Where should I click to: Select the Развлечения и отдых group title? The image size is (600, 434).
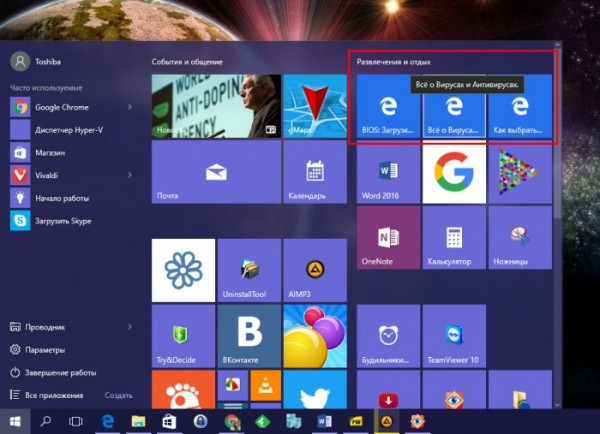393,62
